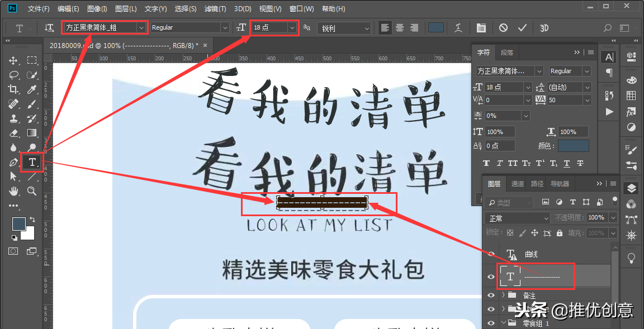Toggle Underline in Character panel
Image resolution: width=644 pixels, height=329 pixels.
567,163
